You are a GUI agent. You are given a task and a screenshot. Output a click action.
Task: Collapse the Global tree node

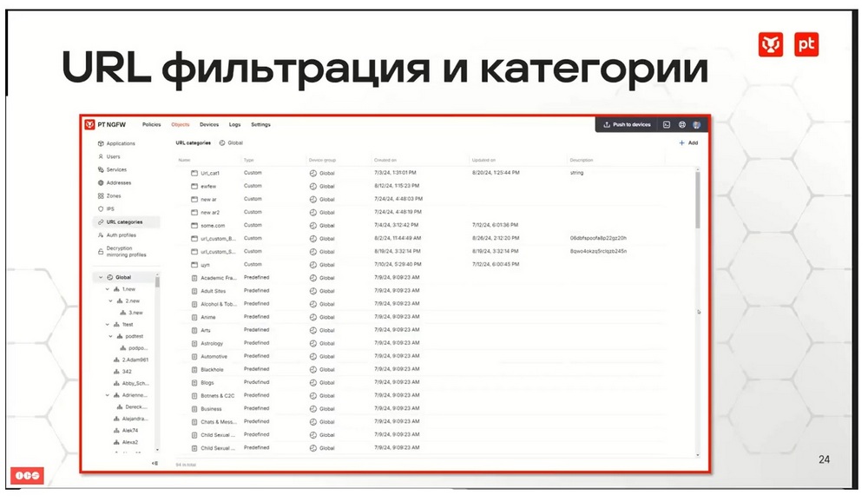pos(100,277)
